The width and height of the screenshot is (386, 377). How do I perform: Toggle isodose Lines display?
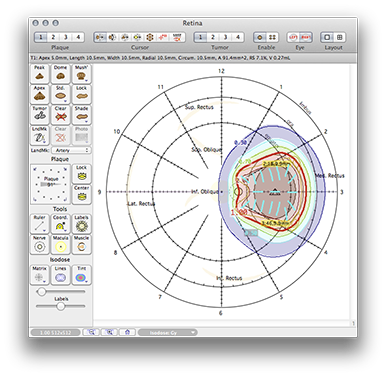tap(60, 275)
